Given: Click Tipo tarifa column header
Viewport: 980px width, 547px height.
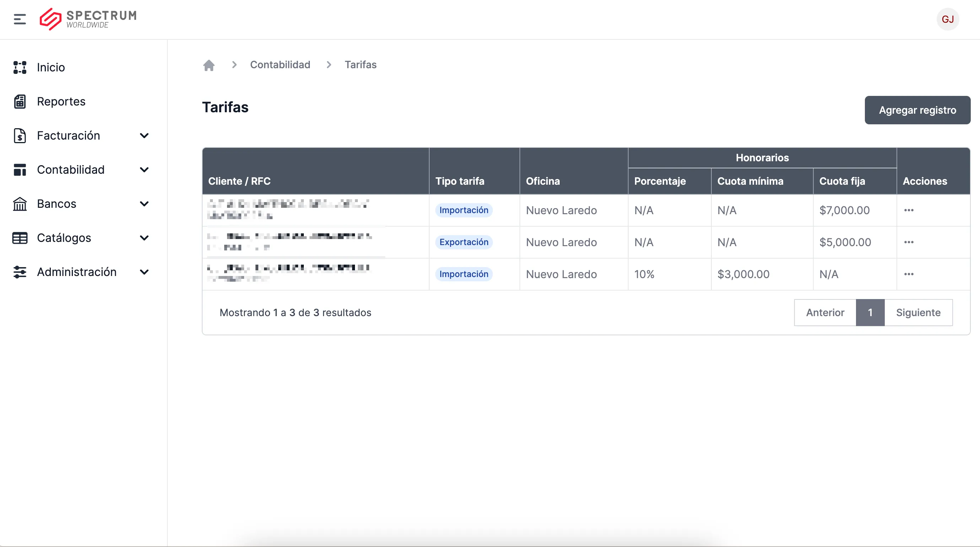Looking at the screenshot, I should click(x=459, y=181).
